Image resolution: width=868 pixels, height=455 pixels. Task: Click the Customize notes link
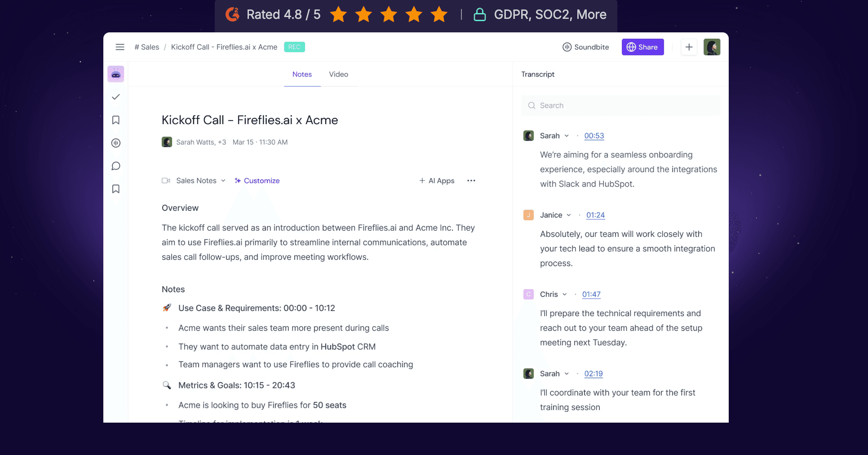257,181
